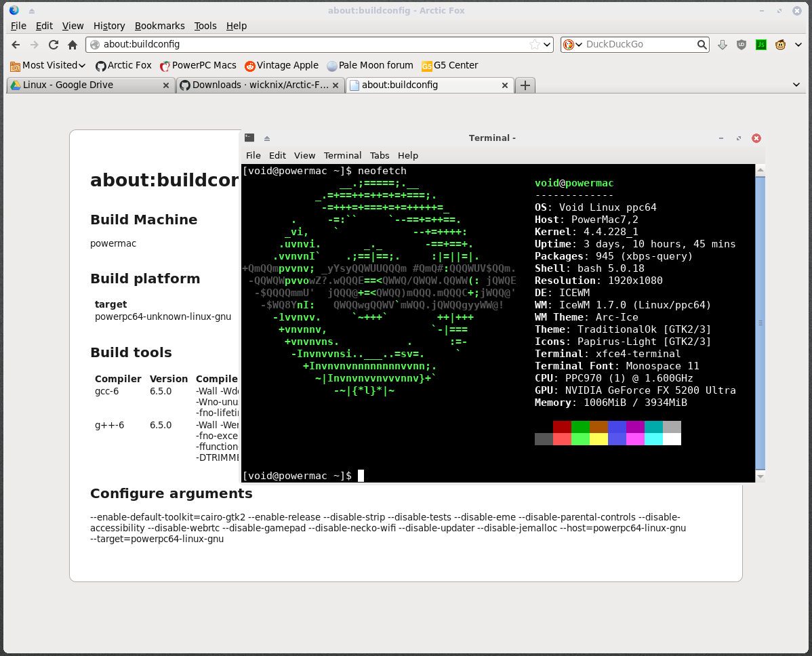Click the green JS toggle extension icon
812x656 pixels.
click(x=760, y=45)
